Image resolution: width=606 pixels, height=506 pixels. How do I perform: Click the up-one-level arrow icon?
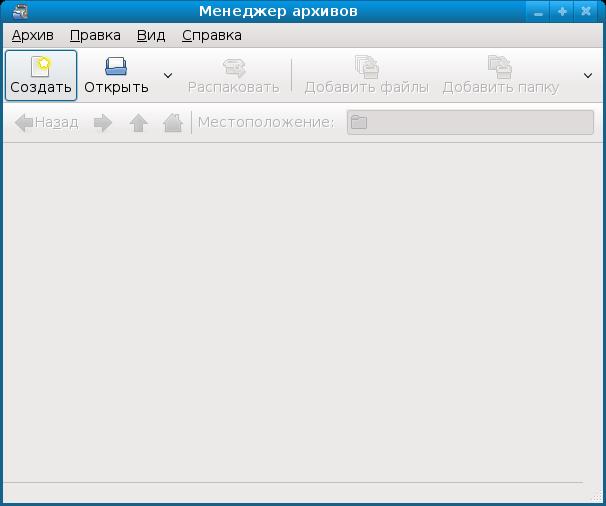pyautogui.click(x=138, y=123)
